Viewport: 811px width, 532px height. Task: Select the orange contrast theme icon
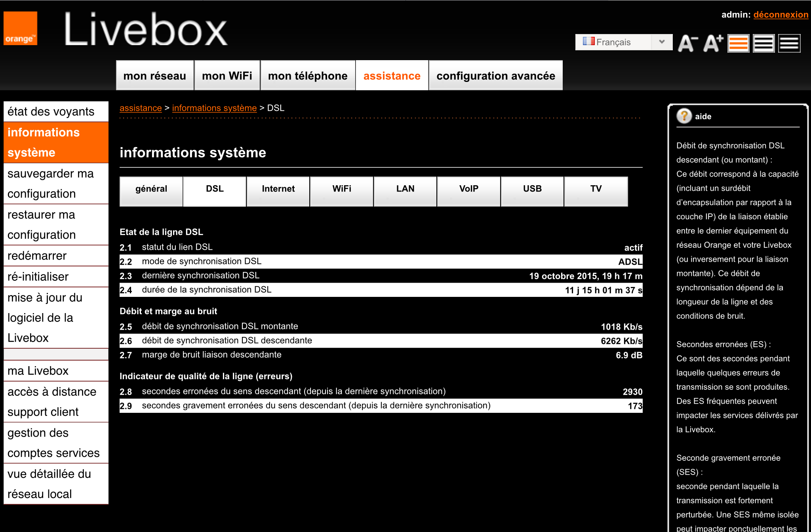pyautogui.click(x=739, y=43)
